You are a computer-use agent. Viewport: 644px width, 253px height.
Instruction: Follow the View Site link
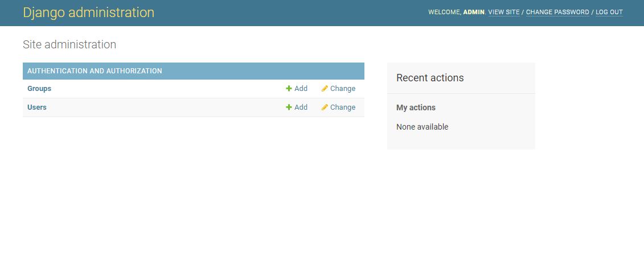click(504, 13)
